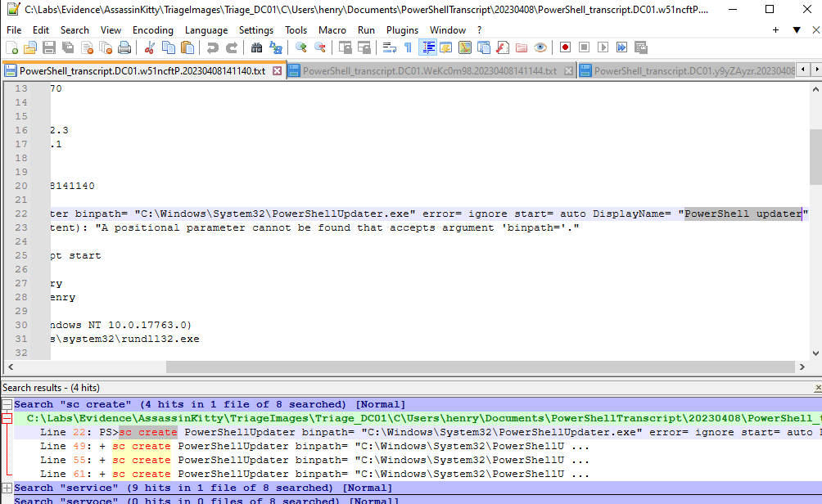Select the Line 55 search hit
822x504 pixels.
point(314,460)
